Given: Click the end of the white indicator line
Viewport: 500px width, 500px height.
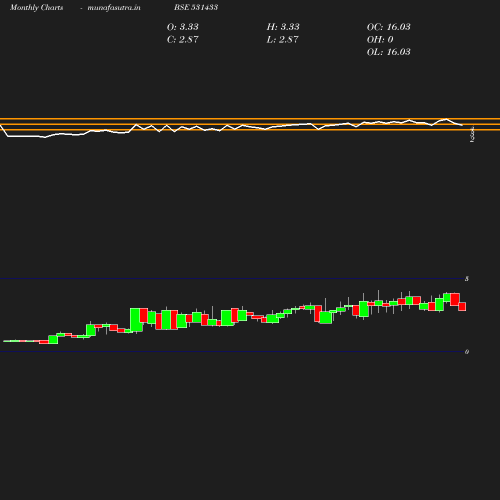Looking at the screenshot, I should click(x=462, y=125).
